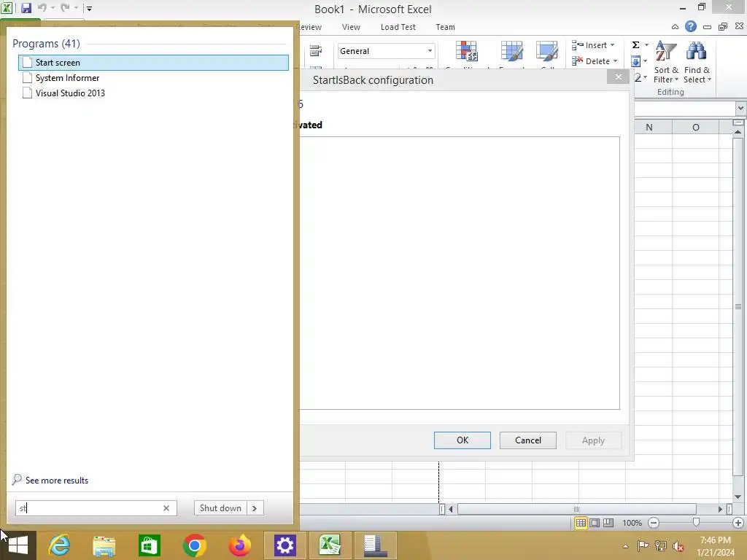The height and width of the screenshot is (560, 747).
Task: Open Firefox from taskbar
Action: pyautogui.click(x=239, y=545)
